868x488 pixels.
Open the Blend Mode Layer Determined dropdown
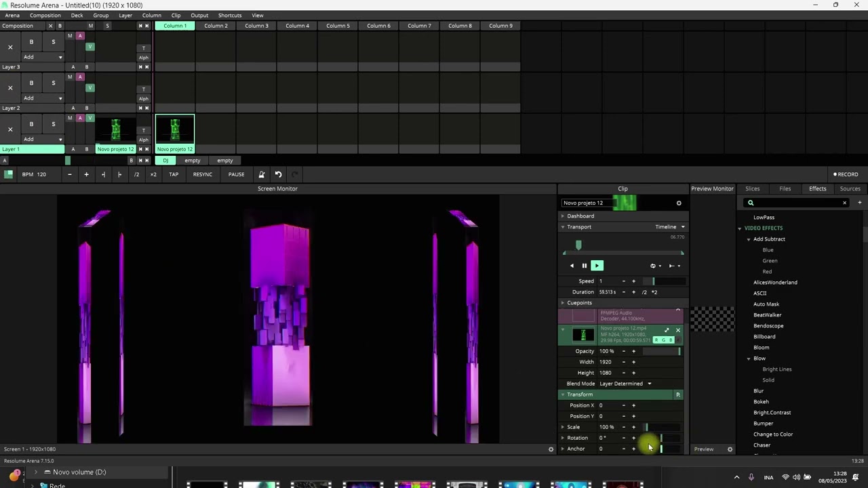tap(625, 384)
